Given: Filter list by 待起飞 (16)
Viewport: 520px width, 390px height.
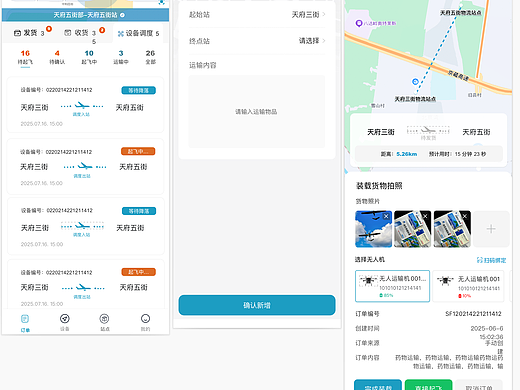Looking at the screenshot, I should [x=25, y=57].
